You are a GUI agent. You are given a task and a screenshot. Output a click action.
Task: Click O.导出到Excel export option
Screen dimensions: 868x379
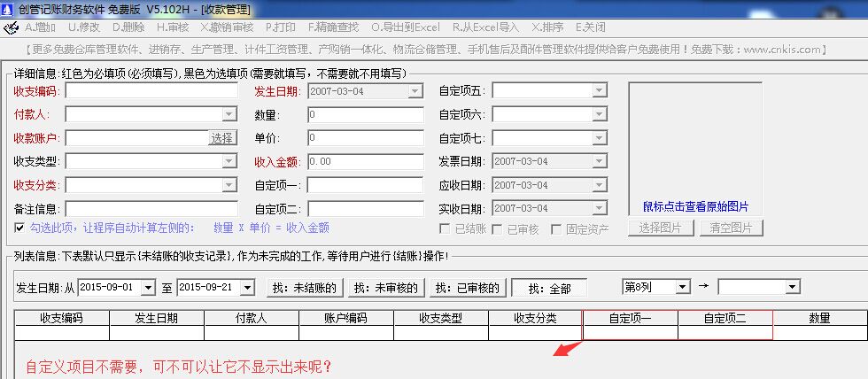tap(404, 27)
